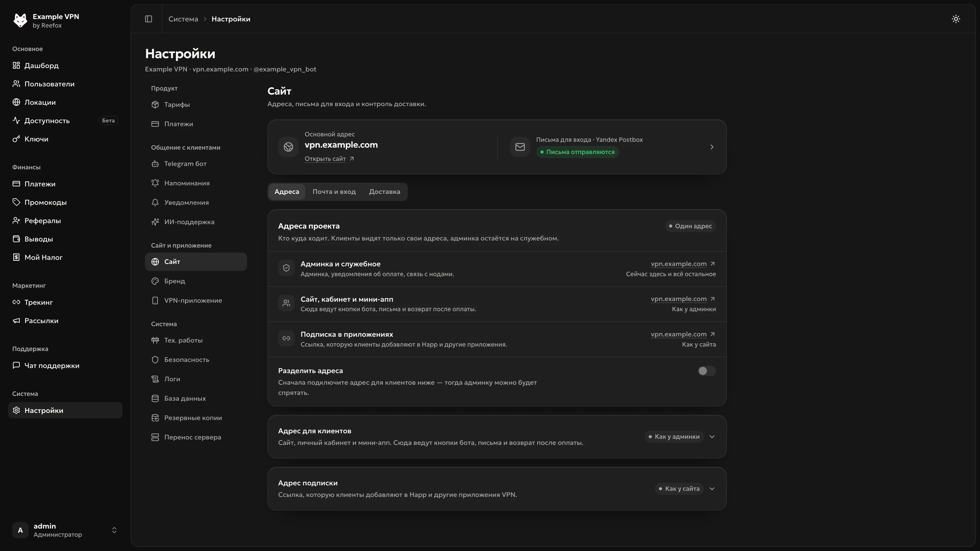The image size is (980, 551).
Task: Open ИИ-поддержка settings
Action: 196,222
